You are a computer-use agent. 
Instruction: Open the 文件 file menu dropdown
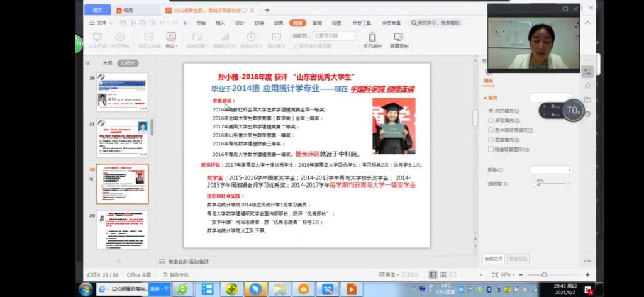[x=102, y=23]
